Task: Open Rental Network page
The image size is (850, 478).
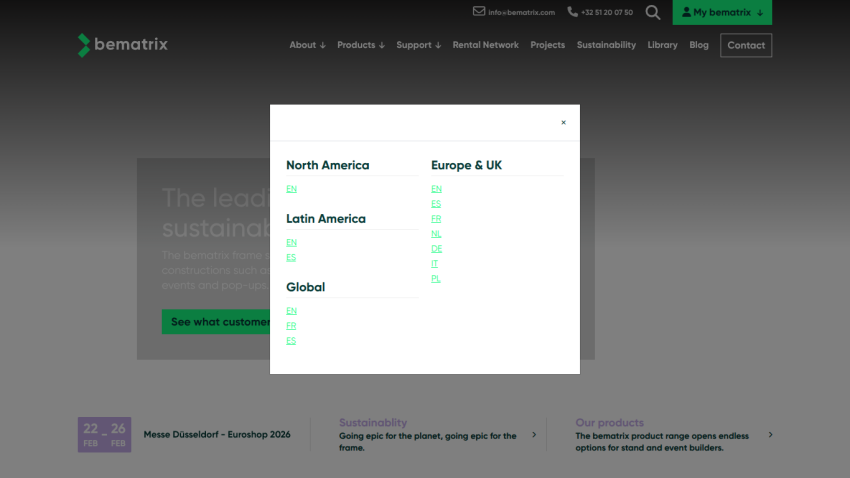Action: [485, 45]
